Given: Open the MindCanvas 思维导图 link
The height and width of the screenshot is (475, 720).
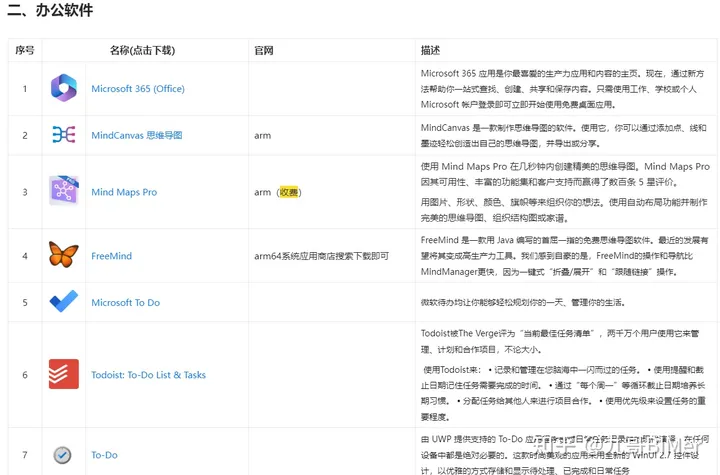Looking at the screenshot, I should tap(137, 135).
